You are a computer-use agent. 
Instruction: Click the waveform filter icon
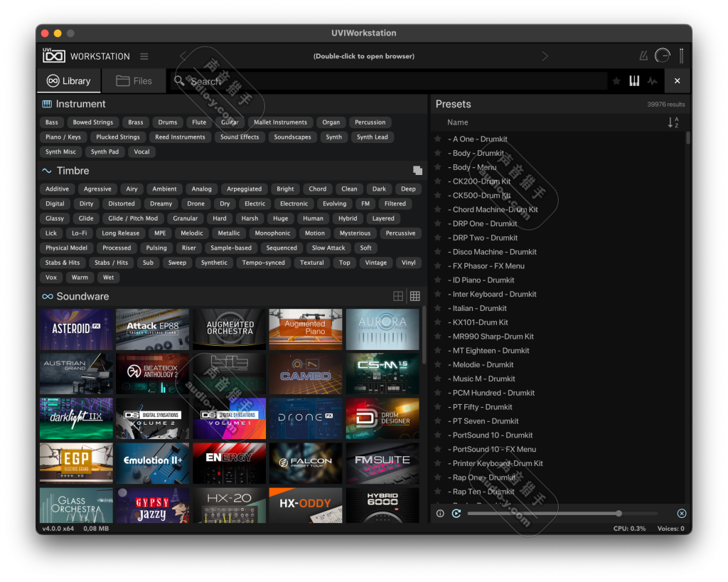tap(652, 81)
